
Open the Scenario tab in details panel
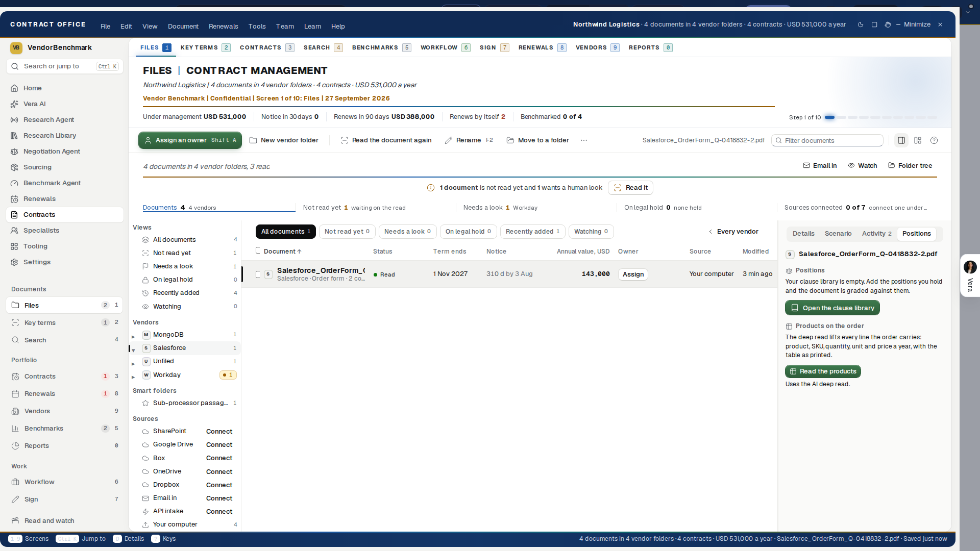[838, 234]
